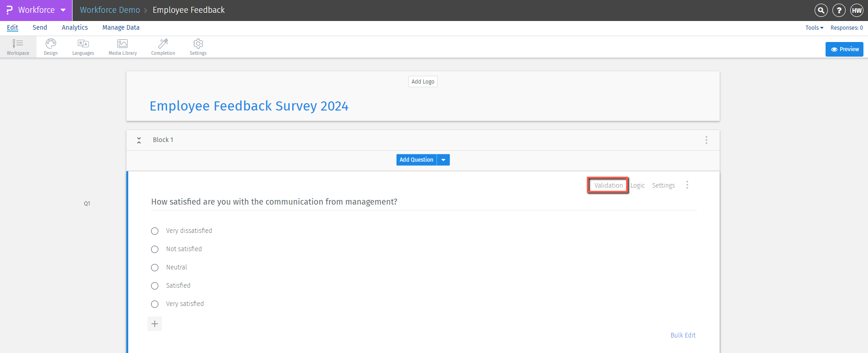Viewport: 868px width, 353px height.
Task: Collapse Block 1 with the chevron
Action: [x=139, y=140]
